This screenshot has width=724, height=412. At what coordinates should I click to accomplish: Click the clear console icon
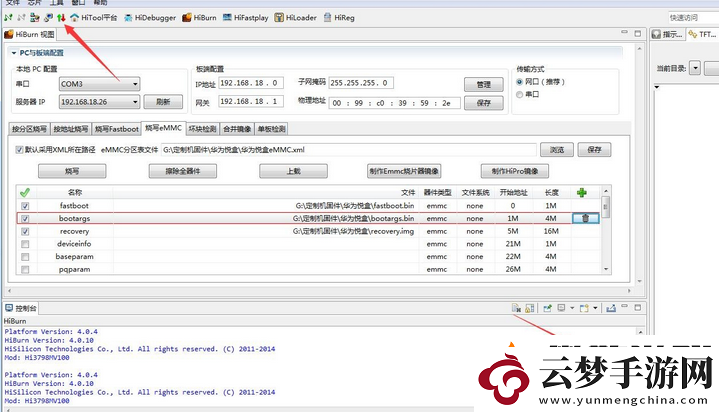pos(516,308)
